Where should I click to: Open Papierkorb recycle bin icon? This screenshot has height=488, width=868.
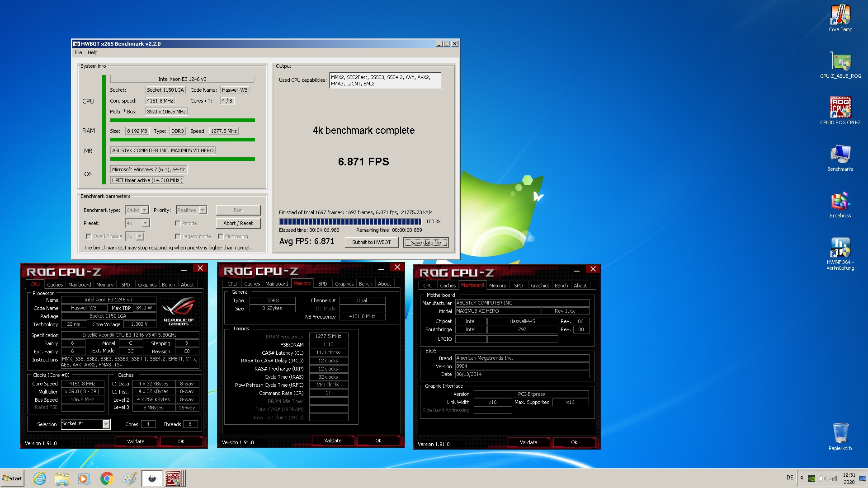coord(840,436)
